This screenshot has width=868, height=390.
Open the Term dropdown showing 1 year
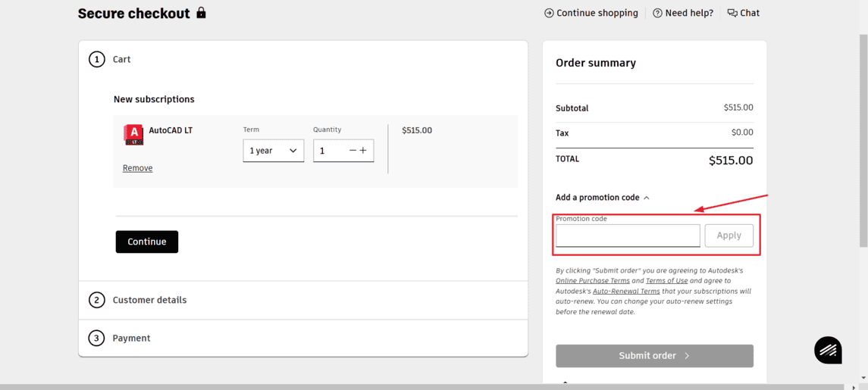tap(274, 151)
